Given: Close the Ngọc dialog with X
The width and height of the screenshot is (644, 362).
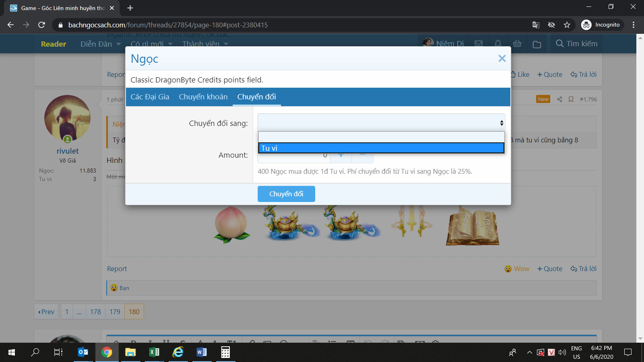Looking at the screenshot, I should tap(502, 59).
